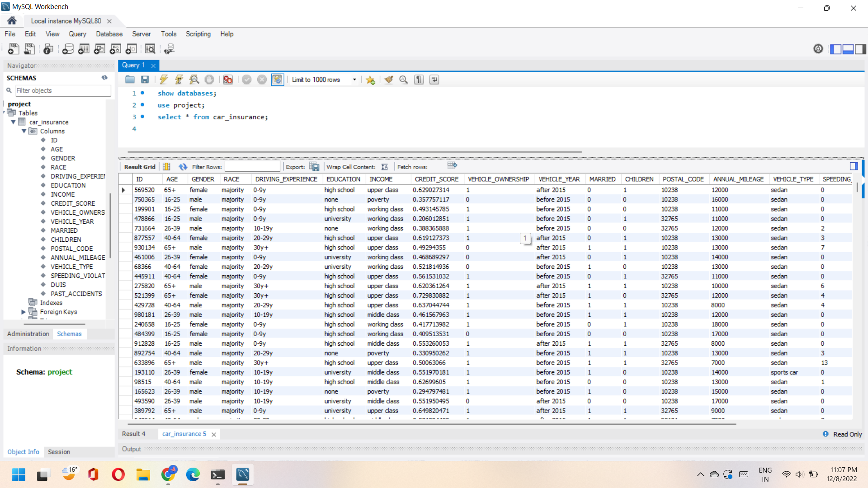Collapse the car_insurance table node

point(14,122)
